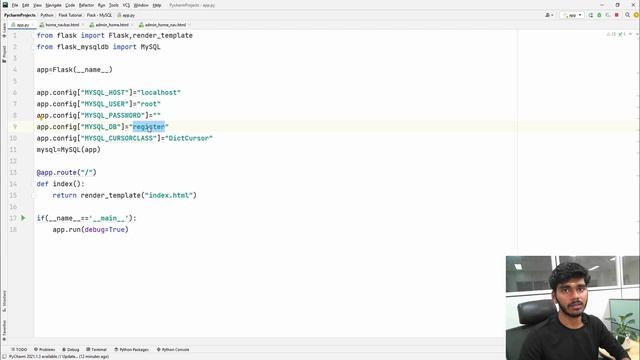Click the @app.route decorator on line 13

[x=67, y=173]
